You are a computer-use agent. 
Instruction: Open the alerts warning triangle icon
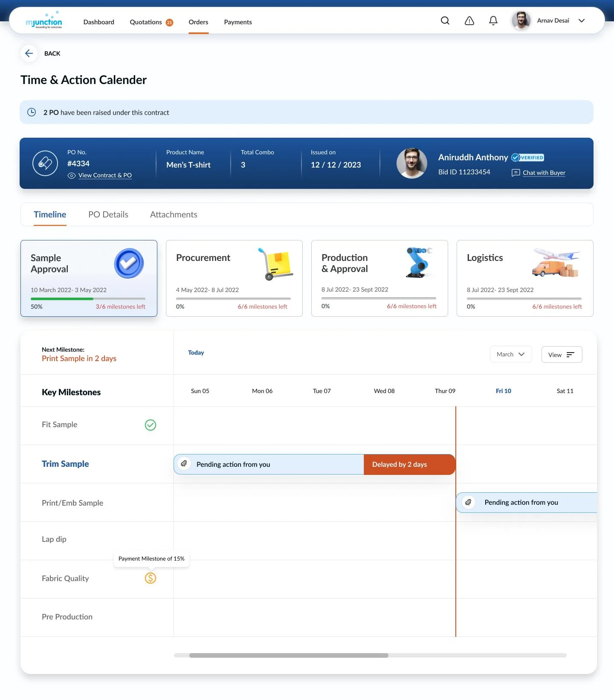pos(469,20)
